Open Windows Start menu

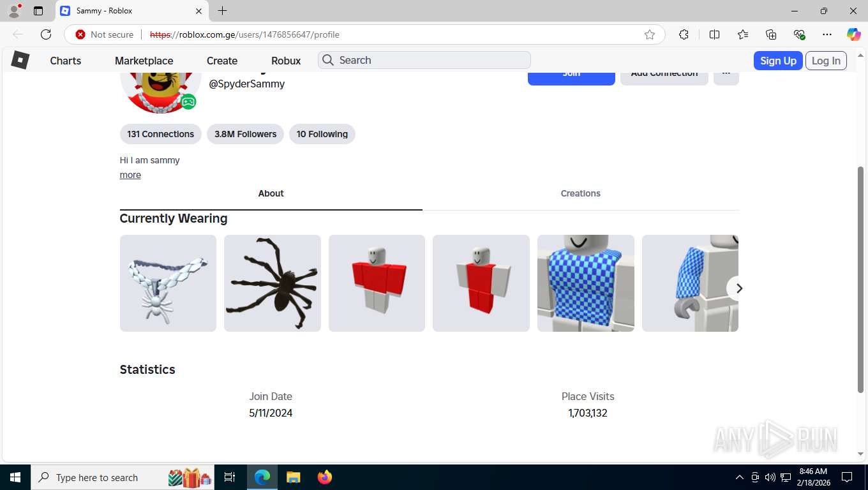tap(15, 477)
